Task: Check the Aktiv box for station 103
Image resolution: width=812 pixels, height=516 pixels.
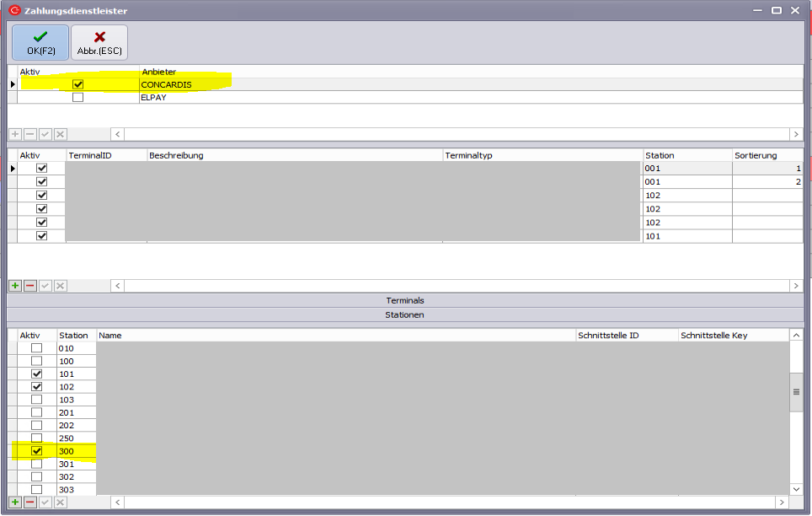Action: point(36,400)
